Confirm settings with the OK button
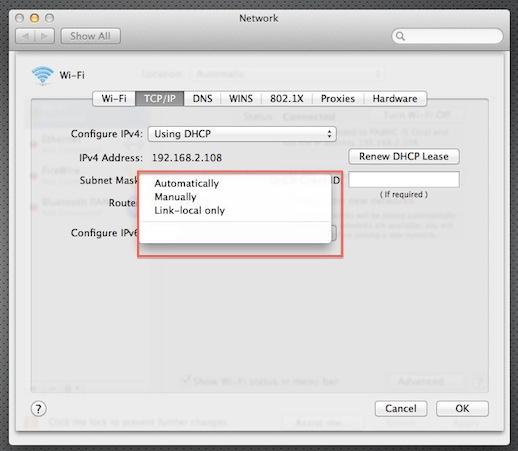The image size is (518, 451). tap(462, 409)
